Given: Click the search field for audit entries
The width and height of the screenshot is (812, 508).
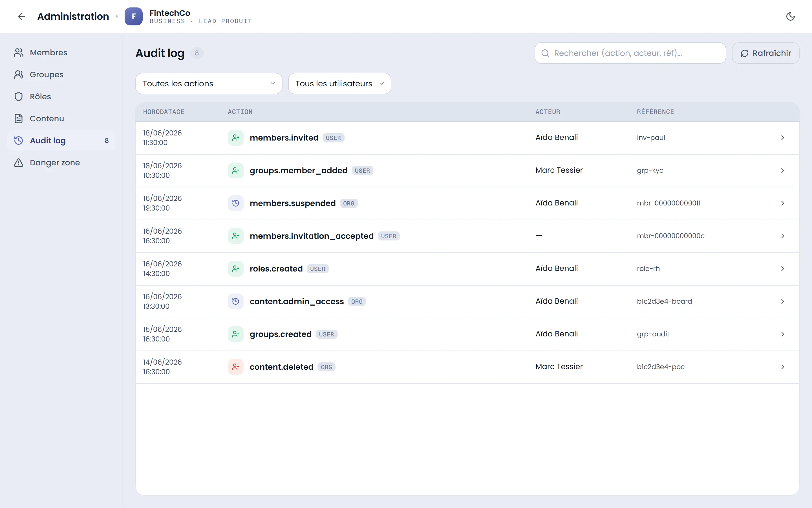Looking at the screenshot, I should click(x=630, y=53).
